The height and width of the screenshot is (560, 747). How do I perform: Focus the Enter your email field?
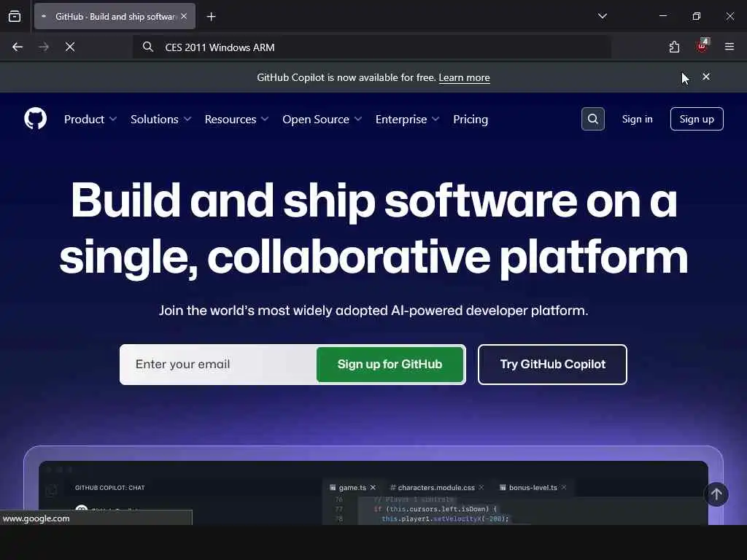[x=218, y=365]
